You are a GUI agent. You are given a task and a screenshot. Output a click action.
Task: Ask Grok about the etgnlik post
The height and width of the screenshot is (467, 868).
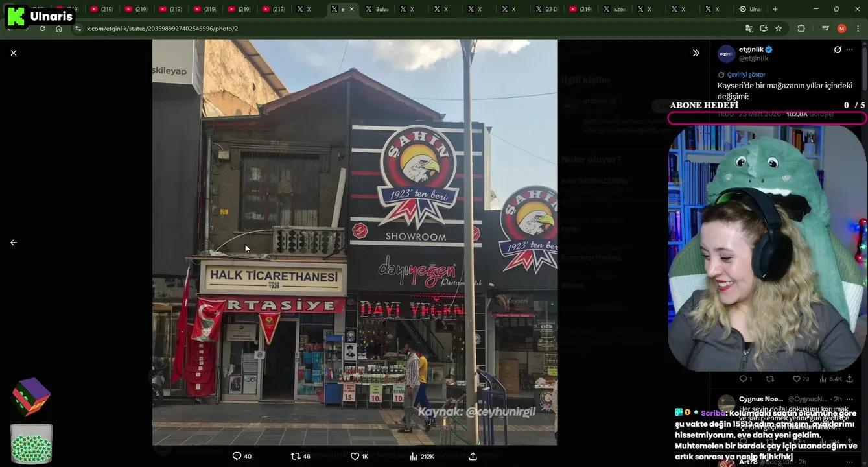[838, 49]
